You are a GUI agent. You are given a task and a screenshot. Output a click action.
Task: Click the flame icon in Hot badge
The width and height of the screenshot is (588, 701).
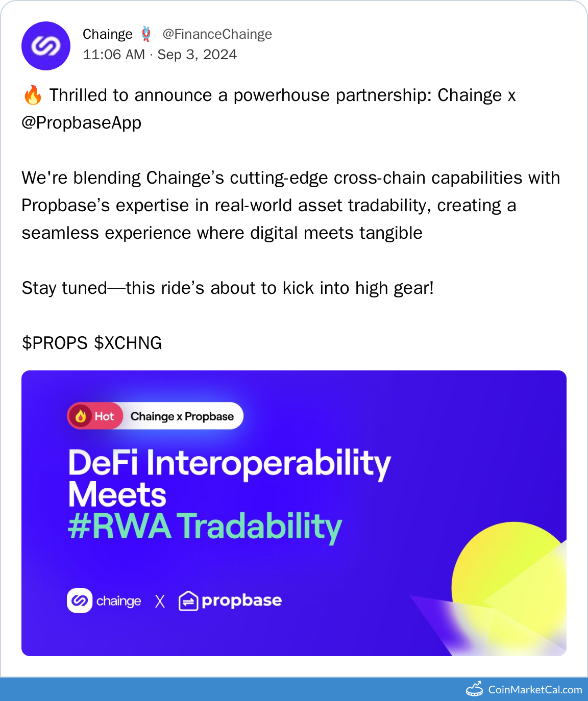pos(81,416)
